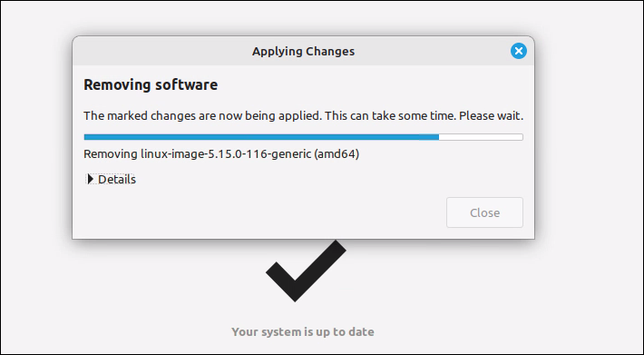The width and height of the screenshot is (644, 355).
Task: Click the word 'software' in the bold heading
Action: (x=187, y=84)
